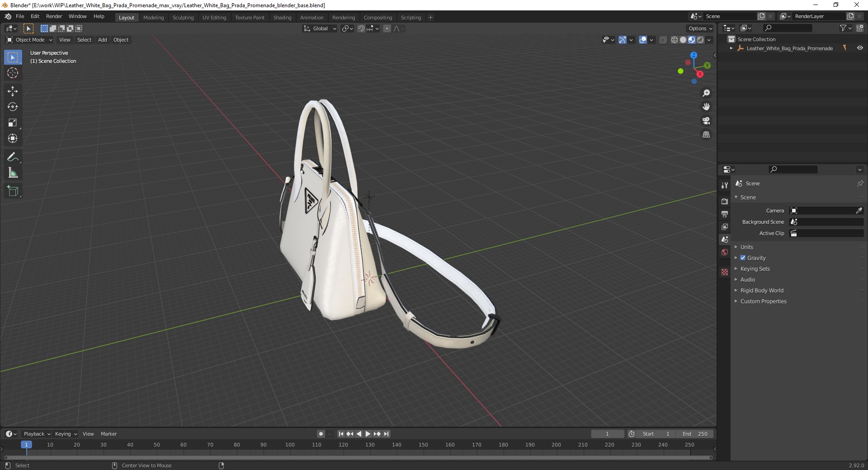
Task: Toggle the Gravity checkbox
Action: coord(743,258)
